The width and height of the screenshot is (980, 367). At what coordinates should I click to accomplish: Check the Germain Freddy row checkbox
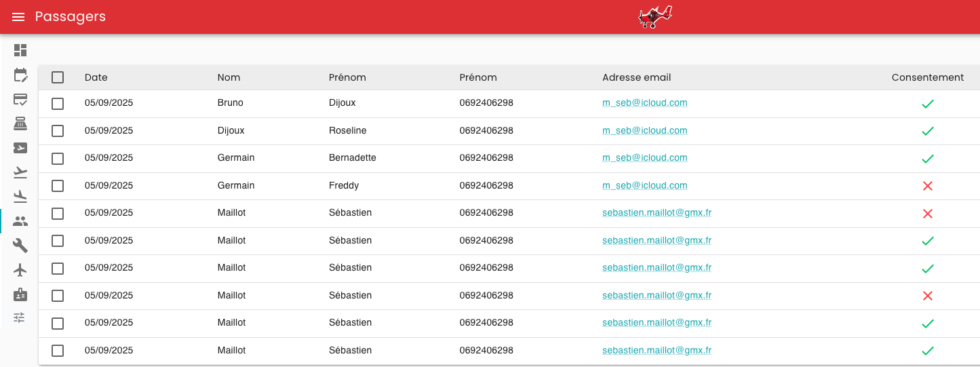[58, 186]
